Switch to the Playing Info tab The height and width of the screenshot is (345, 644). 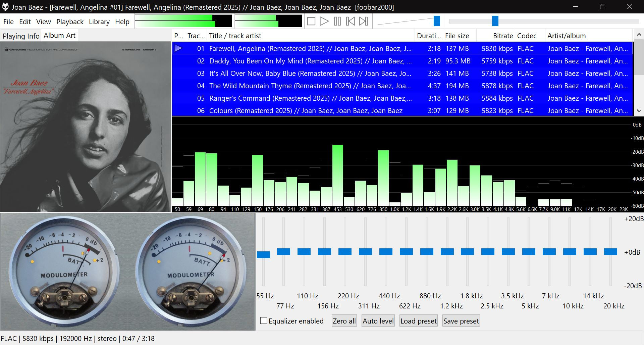[x=21, y=36]
